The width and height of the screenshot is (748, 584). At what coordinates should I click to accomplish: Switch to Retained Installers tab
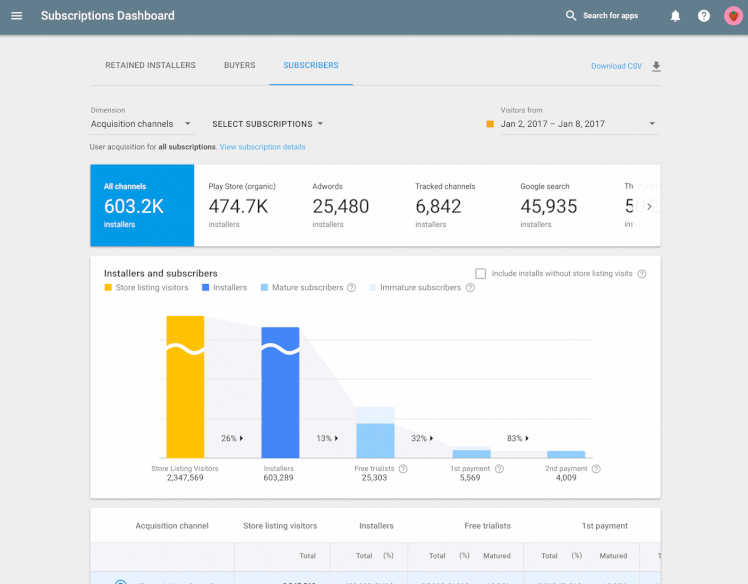click(150, 65)
